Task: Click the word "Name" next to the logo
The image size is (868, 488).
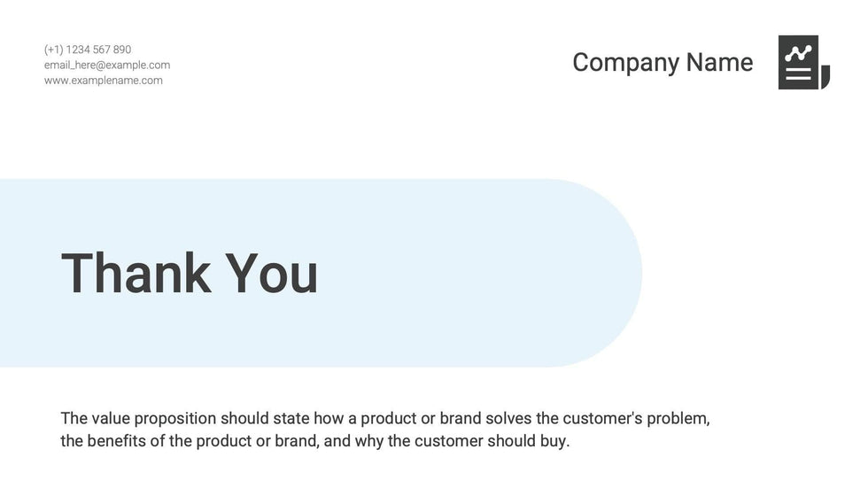Action: (719, 62)
